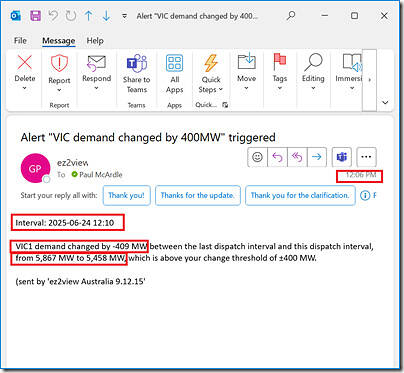Show more ribbon commands arrow
404x373 pixels.
[369, 80]
